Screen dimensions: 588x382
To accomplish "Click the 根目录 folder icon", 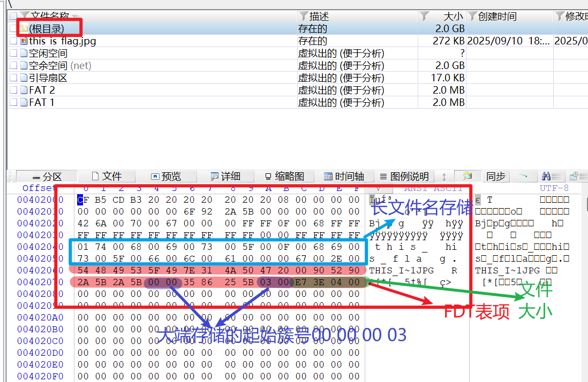I will (24, 28).
